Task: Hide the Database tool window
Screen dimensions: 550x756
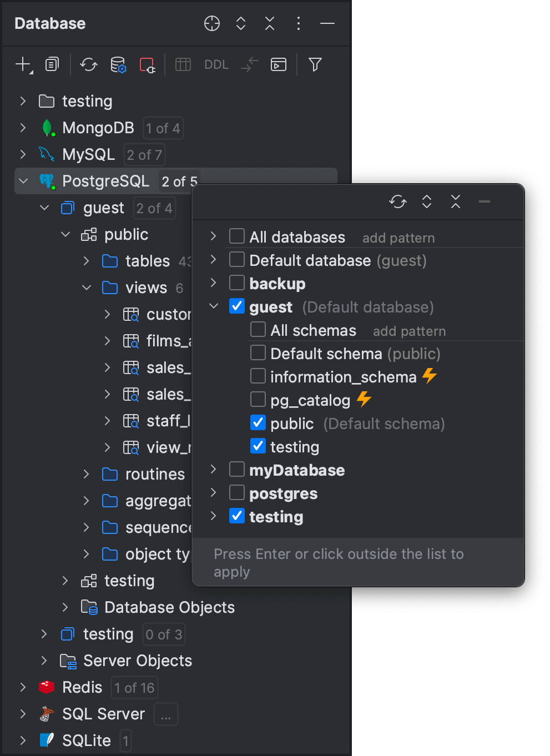Action: (327, 23)
